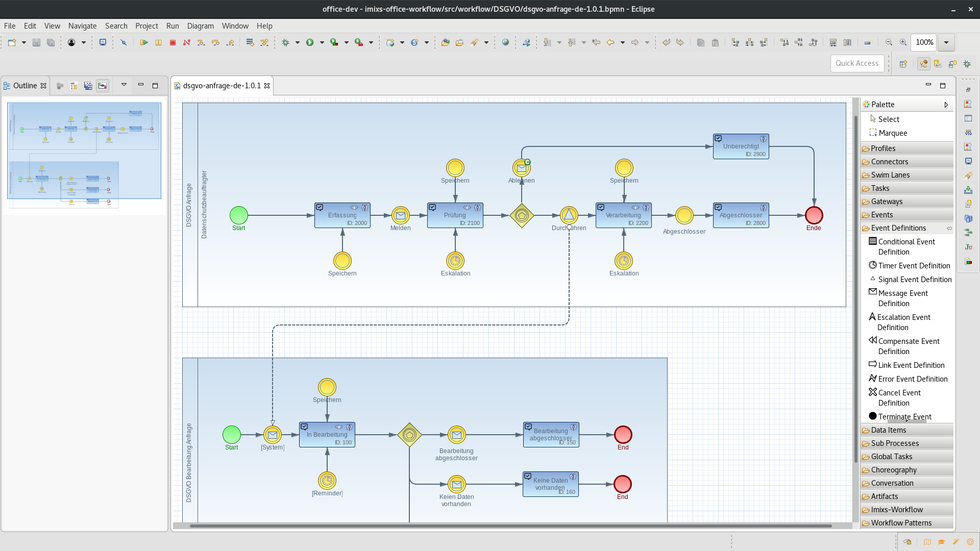Toggle the eye icon on Erfassung task
Viewport: 980px width, 551px height.
(354, 208)
